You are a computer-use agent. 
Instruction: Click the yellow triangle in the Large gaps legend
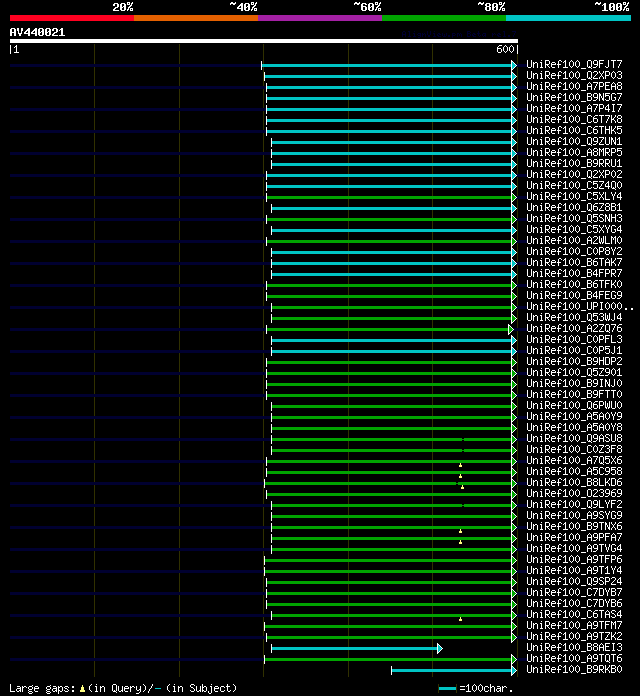[x=82, y=688]
